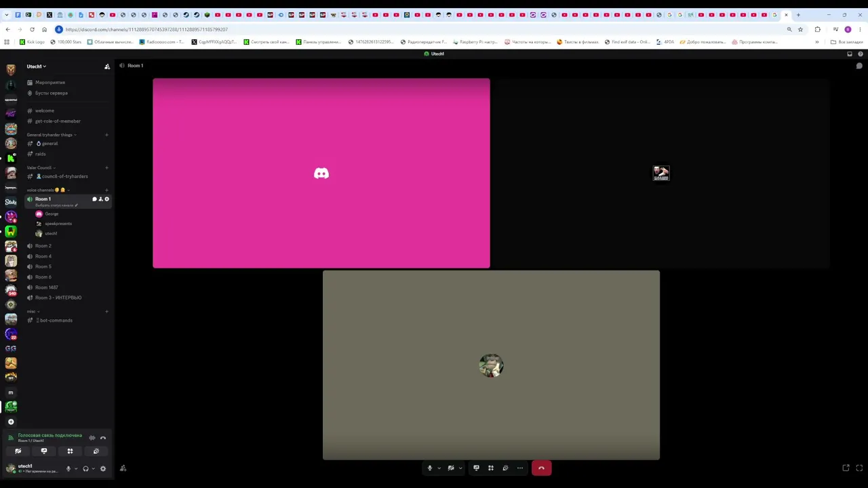
Task: Join the Room 5 voice channel
Action: [43, 266]
